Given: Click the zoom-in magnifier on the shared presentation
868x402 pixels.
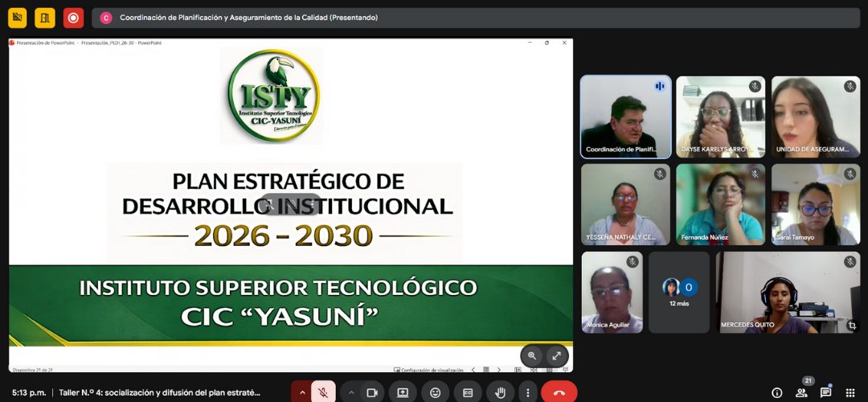Looking at the screenshot, I should 532,355.
